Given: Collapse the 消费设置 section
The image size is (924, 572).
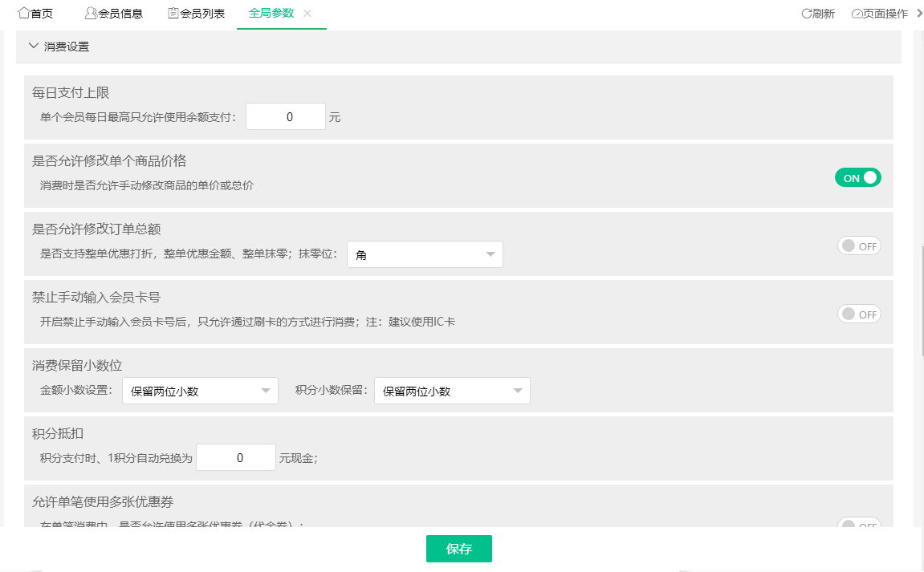Looking at the screenshot, I should (x=33, y=47).
